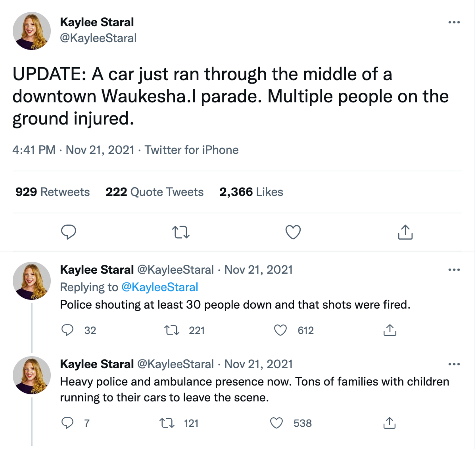This screenshot has height=449, width=476.
Task: Open the 2,366 Likes list
Action: click(251, 192)
